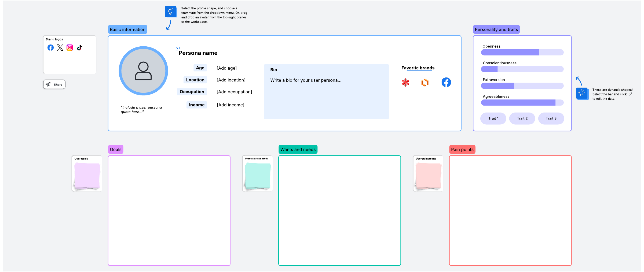Click the Facebook logo in Brand logos

50,48
